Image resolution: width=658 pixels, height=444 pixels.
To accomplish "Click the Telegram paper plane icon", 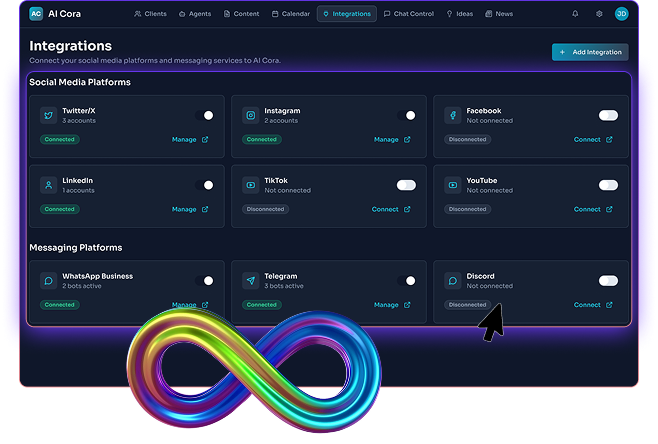I will [x=249, y=281].
